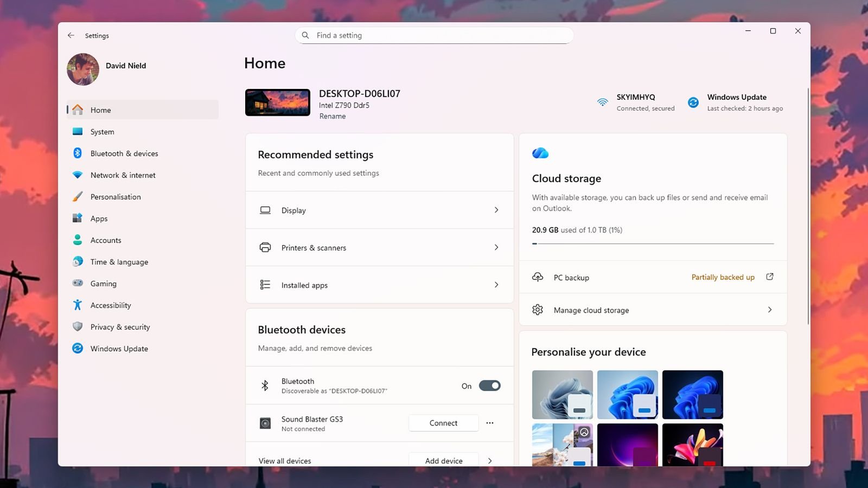Click the Windows Update sync icon in header

[693, 102]
